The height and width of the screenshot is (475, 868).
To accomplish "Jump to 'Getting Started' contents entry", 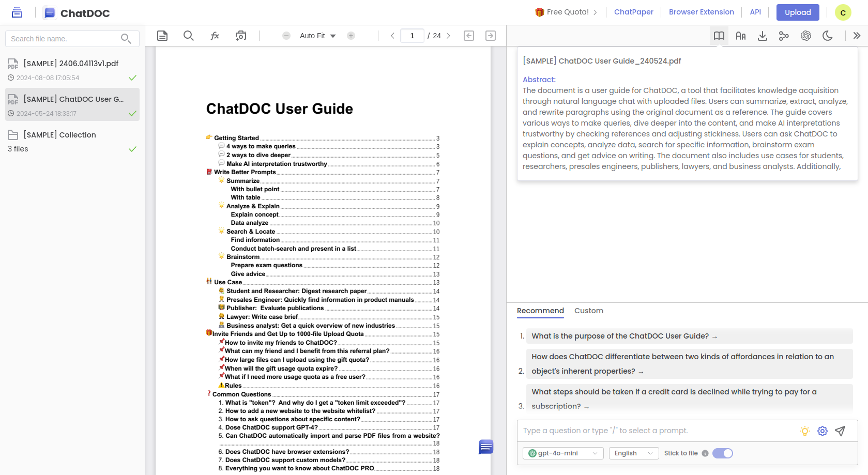I will [x=236, y=138].
